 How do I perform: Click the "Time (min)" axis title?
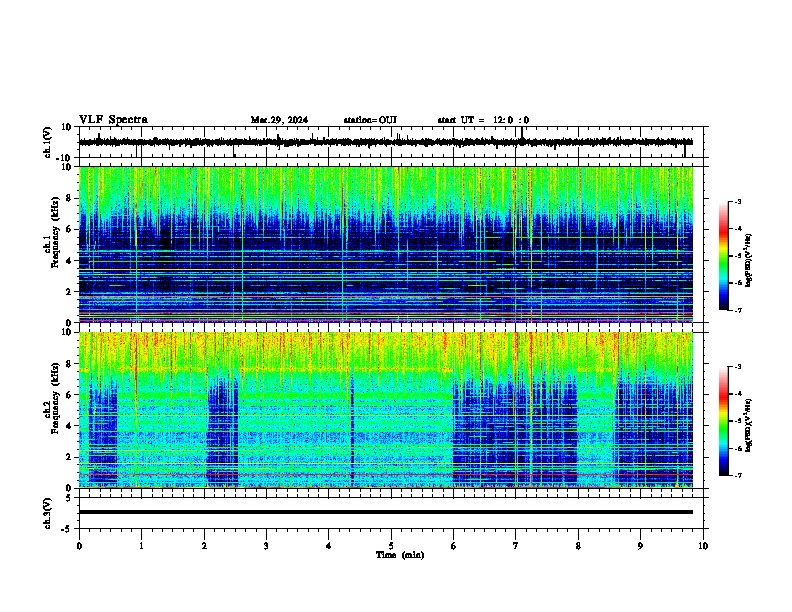[x=400, y=555]
